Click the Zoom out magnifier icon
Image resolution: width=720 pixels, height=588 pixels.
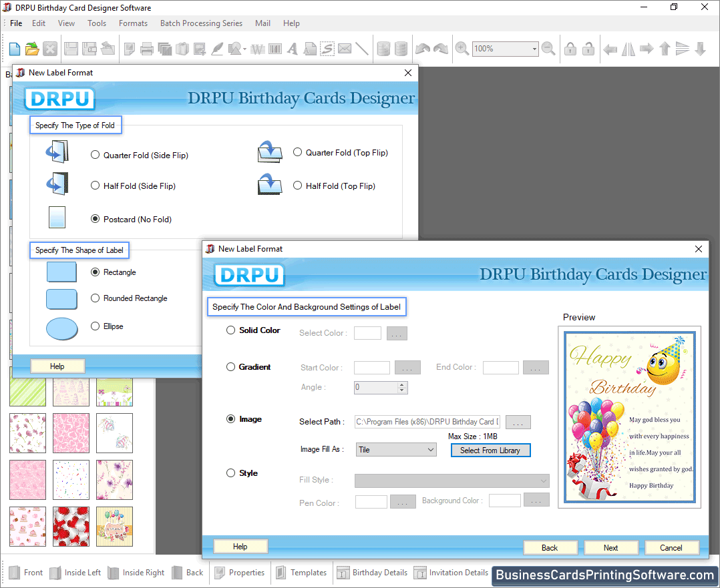548,49
